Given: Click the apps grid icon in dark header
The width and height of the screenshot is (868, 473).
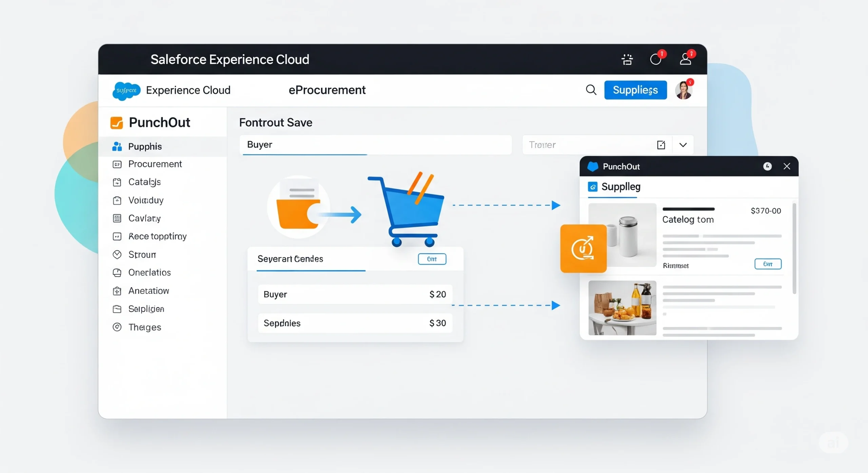Looking at the screenshot, I should pyautogui.click(x=627, y=59).
